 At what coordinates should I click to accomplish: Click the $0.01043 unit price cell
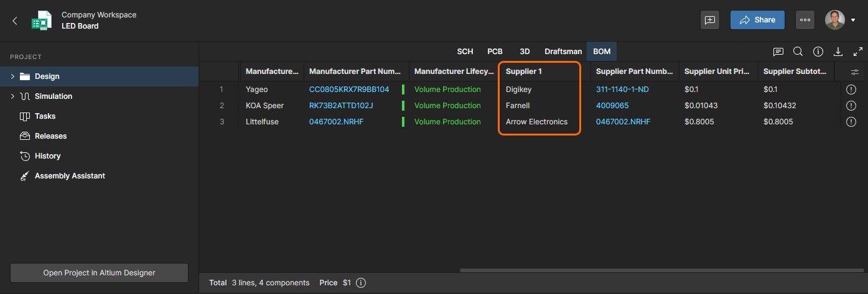[x=718, y=106]
